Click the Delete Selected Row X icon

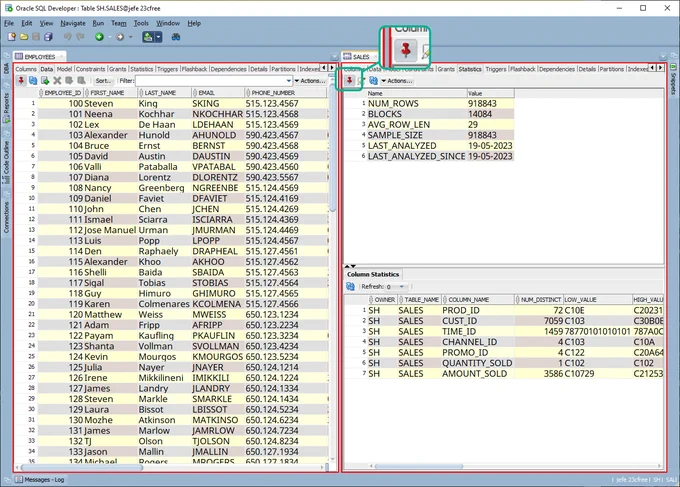click(x=57, y=81)
